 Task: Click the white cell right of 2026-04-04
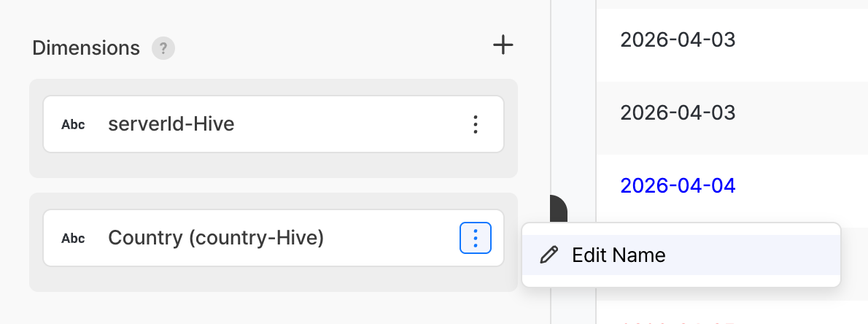click(x=802, y=186)
